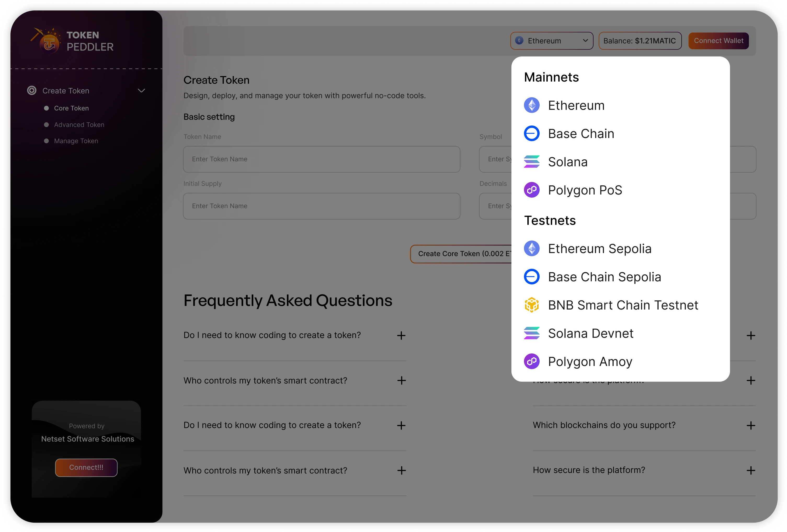Collapse the Create Token sidebar chevron
The width and height of the screenshot is (787, 532).
(141, 91)
